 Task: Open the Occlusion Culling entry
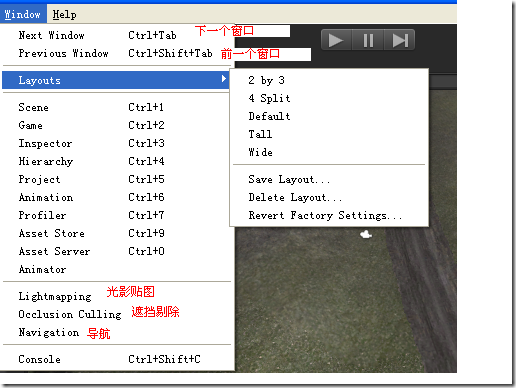(x=117, y=314)
